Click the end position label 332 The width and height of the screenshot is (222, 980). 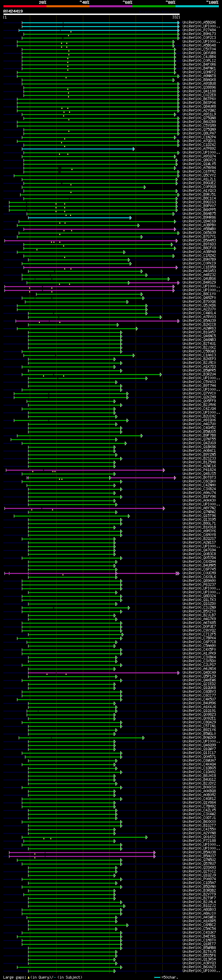pyautogui.click(x=175, y=17)
